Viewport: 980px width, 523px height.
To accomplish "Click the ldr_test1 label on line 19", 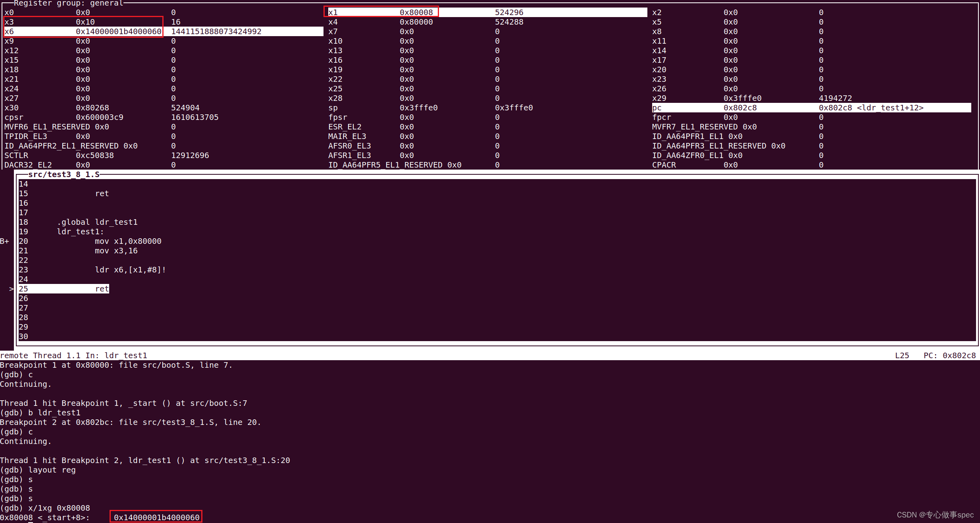I will pos(79,232).
